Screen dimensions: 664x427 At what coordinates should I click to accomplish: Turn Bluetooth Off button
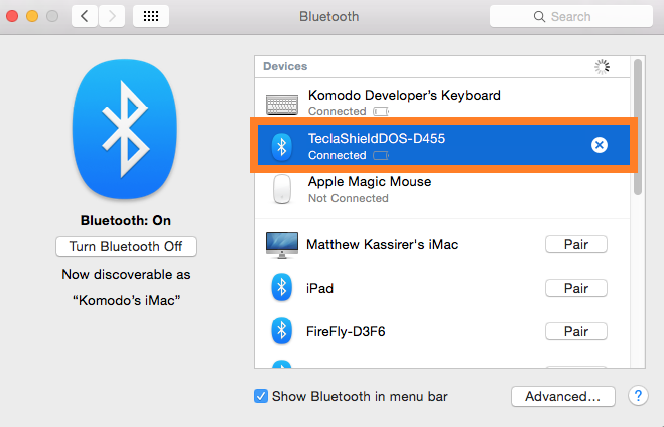tap(126, 246)
